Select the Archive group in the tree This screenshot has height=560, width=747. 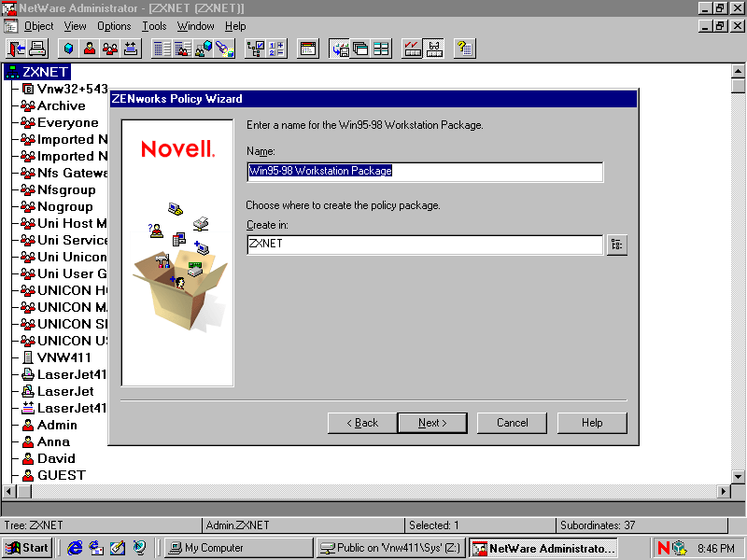pyautogui.click(x=61, y=105)
